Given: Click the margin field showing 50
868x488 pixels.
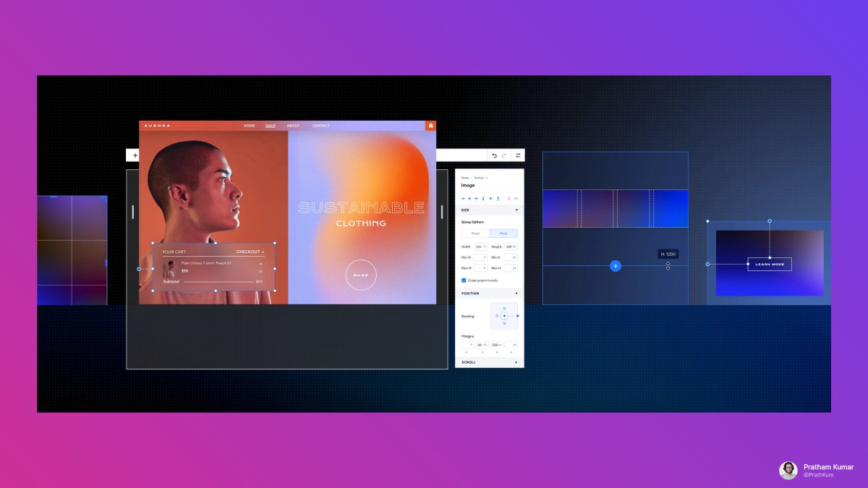Looking at the screenshot, I should (482, 345).
